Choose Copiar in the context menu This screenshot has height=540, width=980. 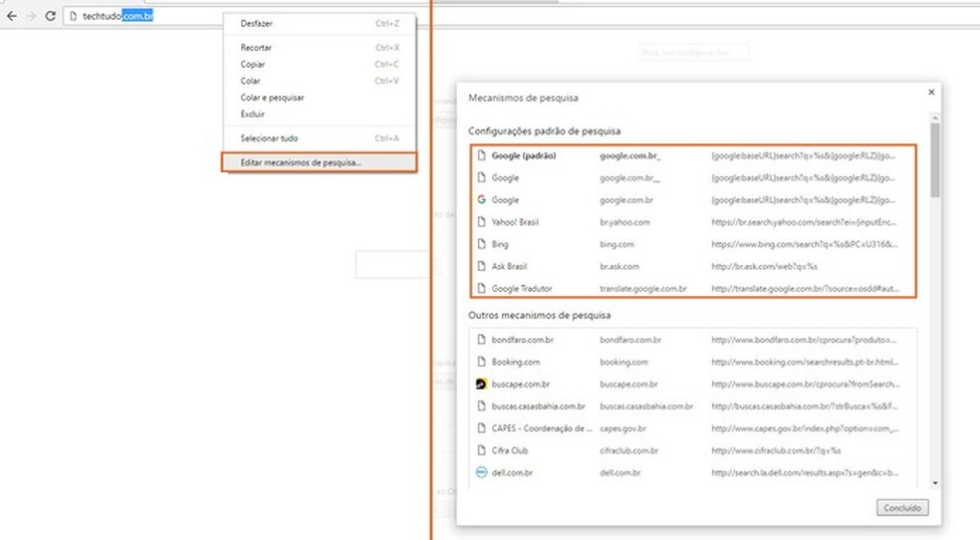tap(319, 65)
